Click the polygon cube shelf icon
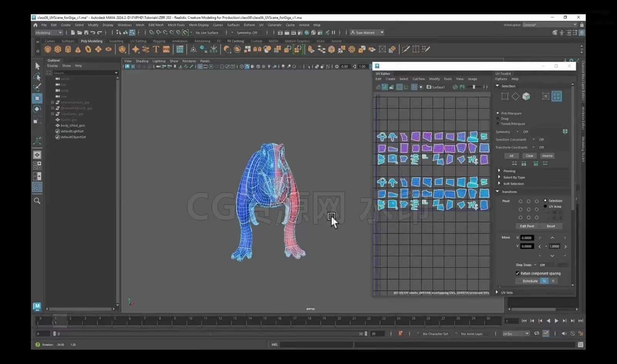The image size is (617, 364). click(x=58, y=49)
